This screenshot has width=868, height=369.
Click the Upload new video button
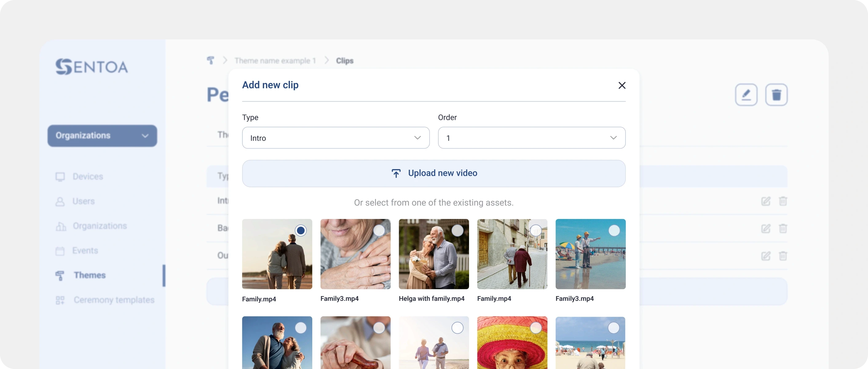coord(434,173)
